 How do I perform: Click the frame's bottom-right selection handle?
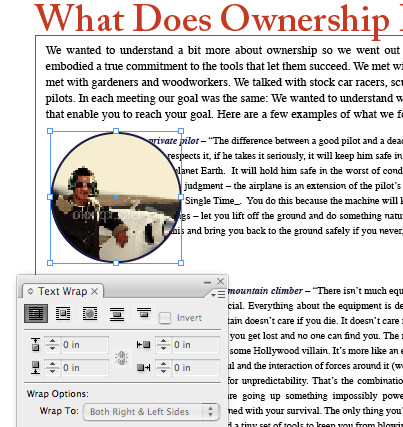coord(181,263)
